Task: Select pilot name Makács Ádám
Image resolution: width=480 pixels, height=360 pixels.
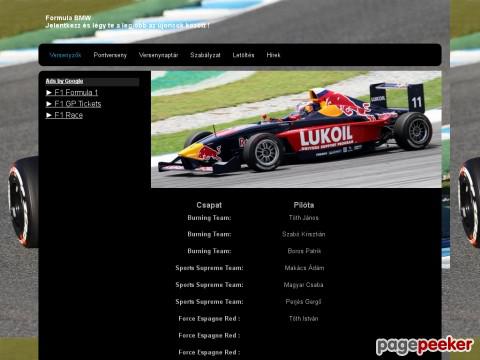Action: pos(304,268)
